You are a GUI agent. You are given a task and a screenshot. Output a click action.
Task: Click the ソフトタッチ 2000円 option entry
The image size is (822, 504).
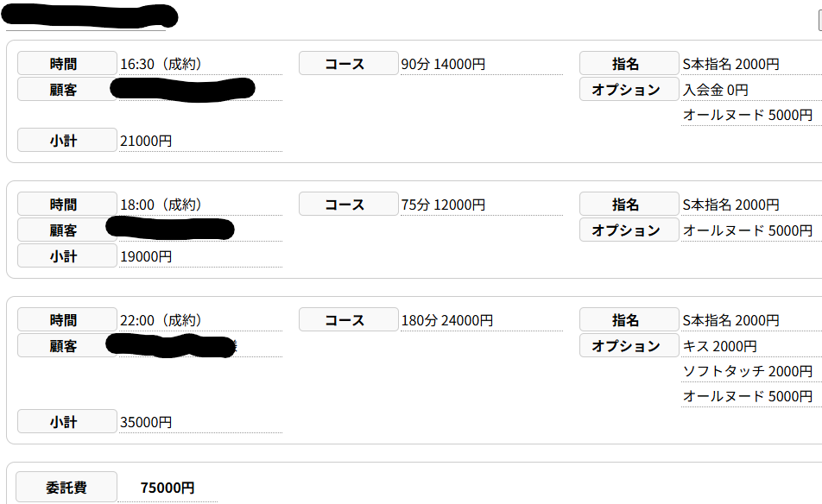point(747,371)
